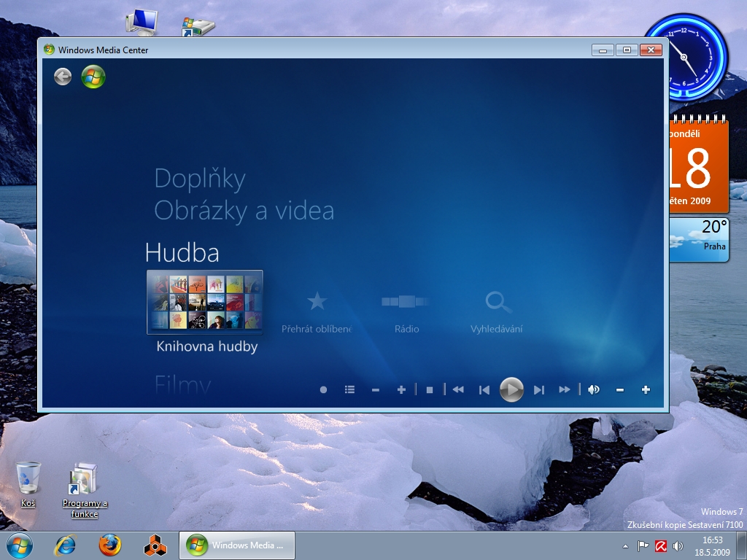Viewport: 747px width, 560px height.
Task: Open the orange-black pinned taskbar app
Action: [155, 545]
